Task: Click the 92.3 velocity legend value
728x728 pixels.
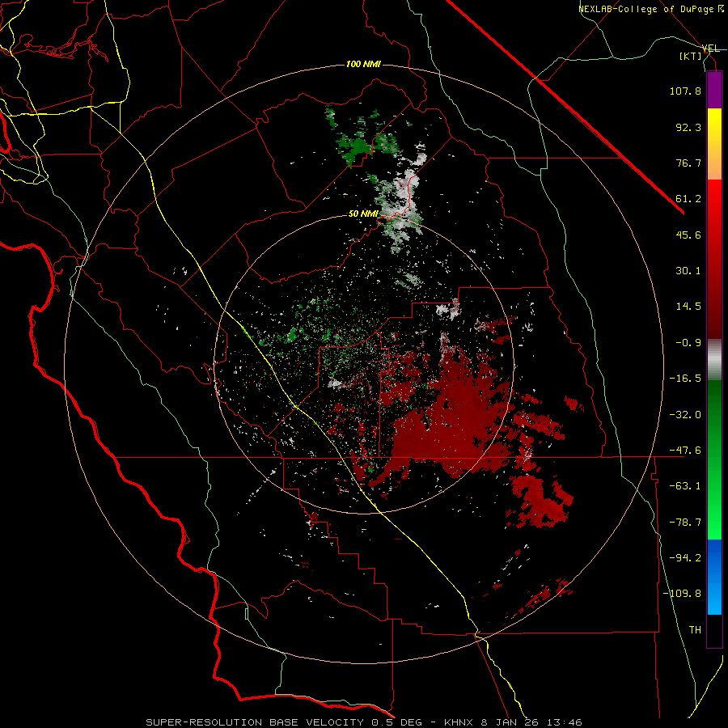Action: [x=688, y=127]
